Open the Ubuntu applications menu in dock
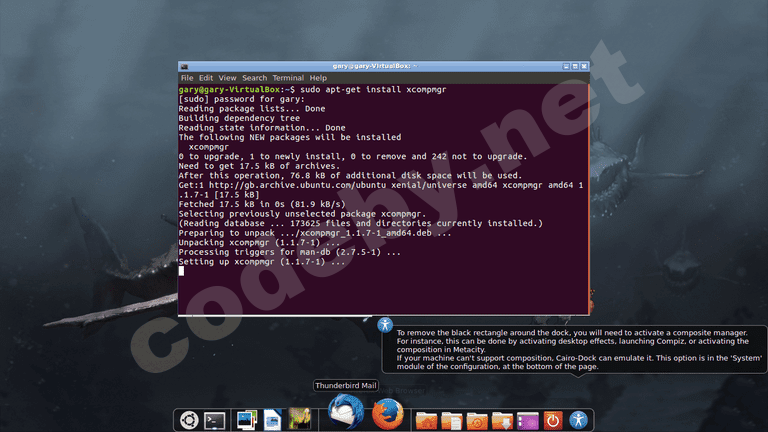This screenshot has height=432, width=768. click(x=189, y=420)
